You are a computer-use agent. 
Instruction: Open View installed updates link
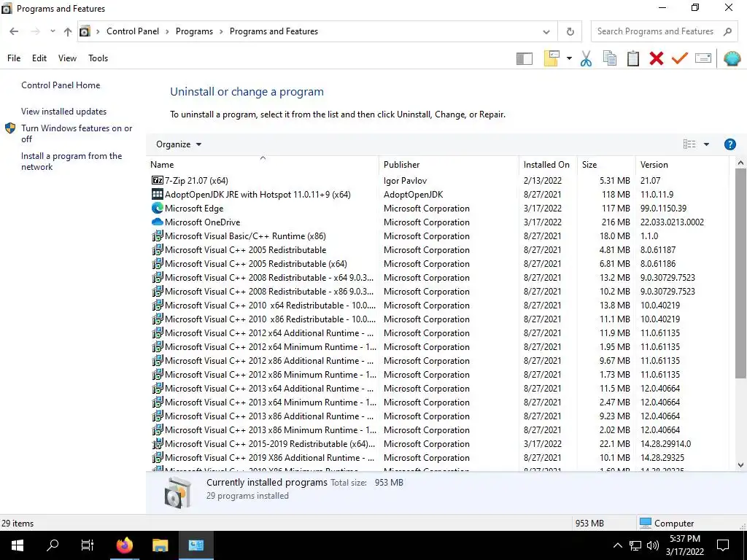click(x=64, y=112)
